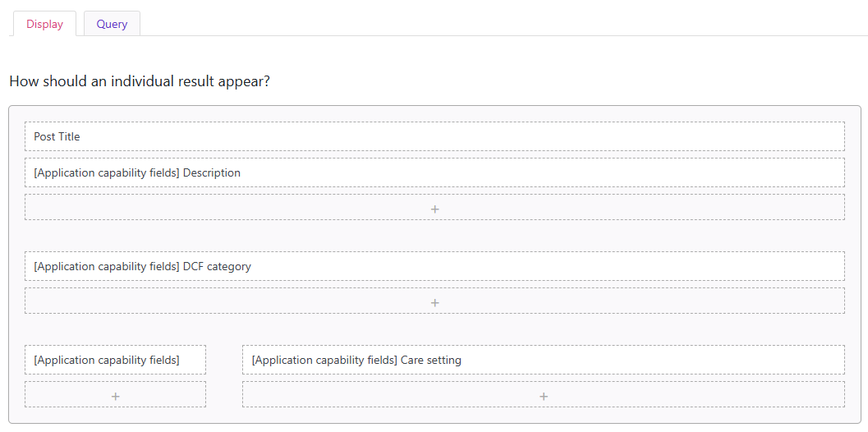Open the Query tab
This screenshot has height=432, width=868.
112,24
